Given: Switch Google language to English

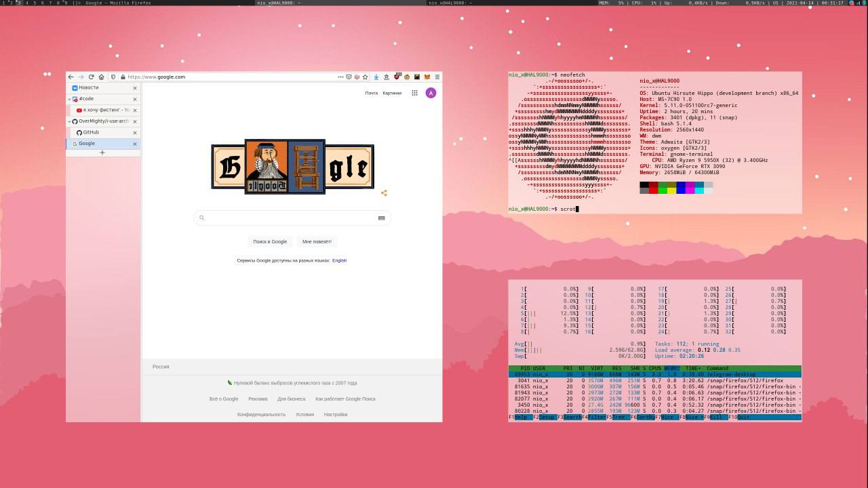Looking at the screenshot, I should tap(339, 260).
